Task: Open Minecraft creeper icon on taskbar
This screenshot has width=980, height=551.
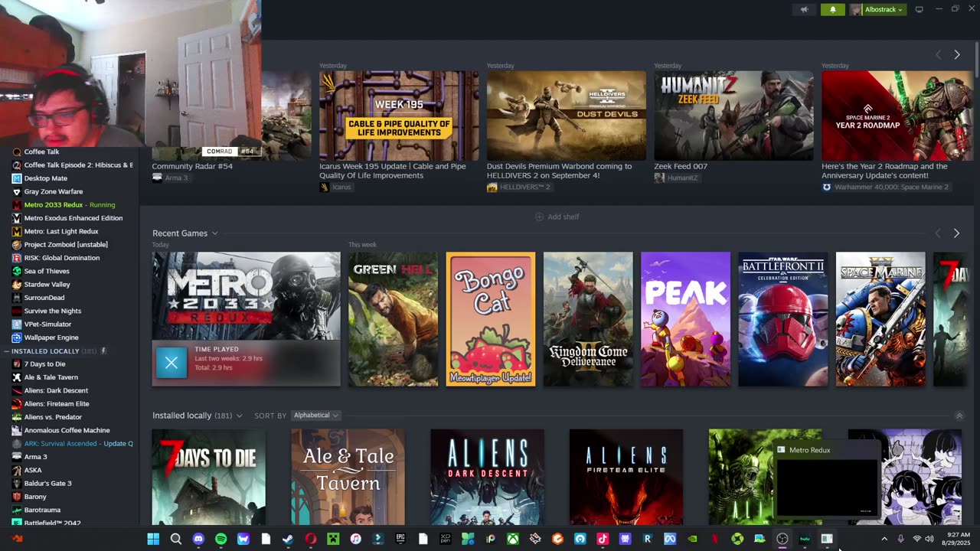Action: coord(333,539)
